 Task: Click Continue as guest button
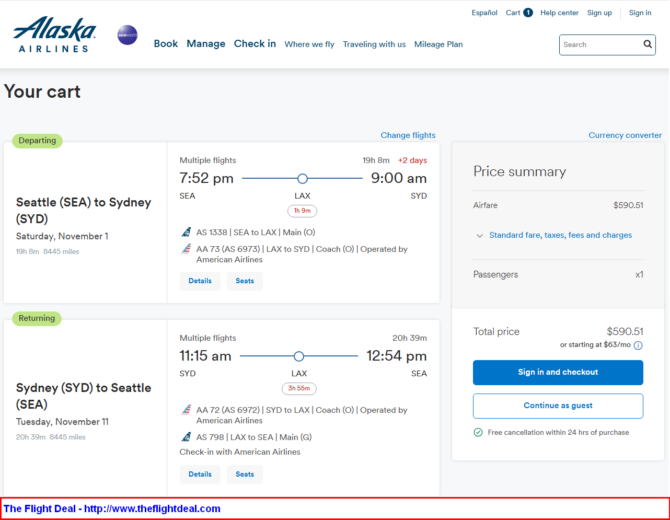[x=558, y=405]
